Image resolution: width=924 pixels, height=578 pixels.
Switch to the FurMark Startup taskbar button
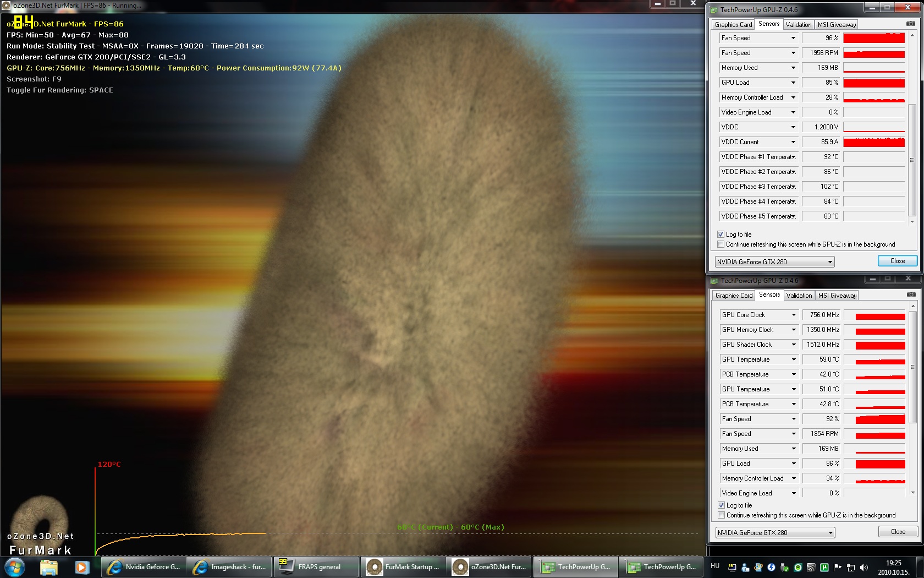[x=403, y=566]
